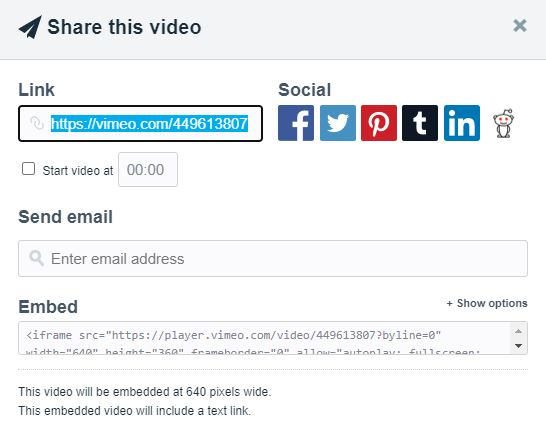Click the paper plane share icon

(x=30, y=27)
